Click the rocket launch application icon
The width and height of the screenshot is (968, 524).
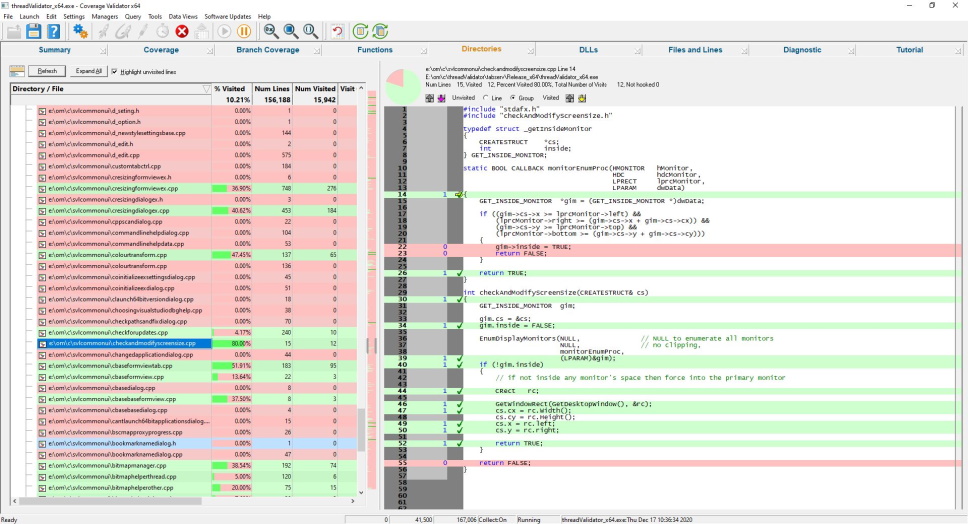pyautogui.click(x=102, y=31)
